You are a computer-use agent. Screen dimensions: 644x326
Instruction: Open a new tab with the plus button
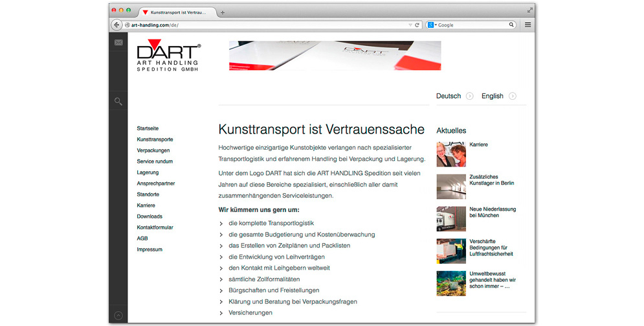coord(223,12)
